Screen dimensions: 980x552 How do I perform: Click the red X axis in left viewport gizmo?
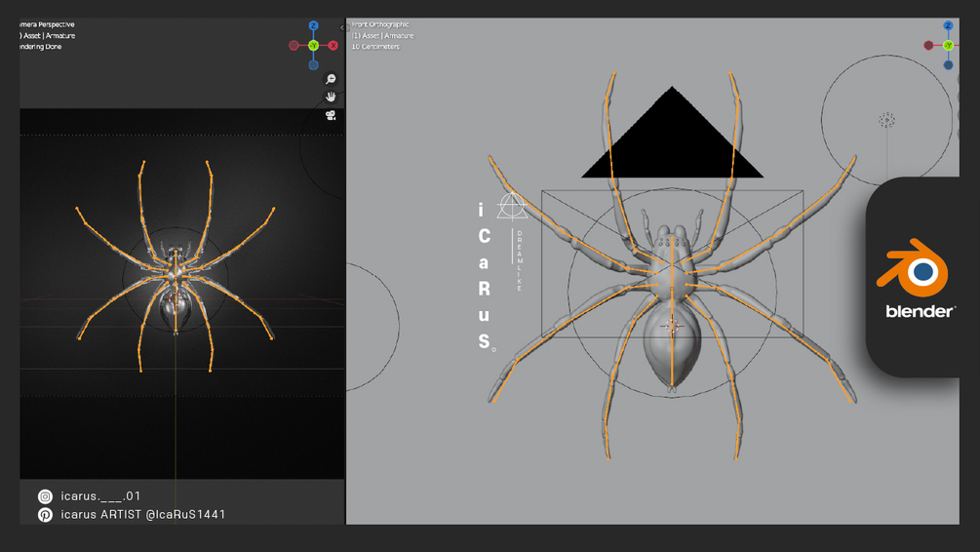point(333,45)
